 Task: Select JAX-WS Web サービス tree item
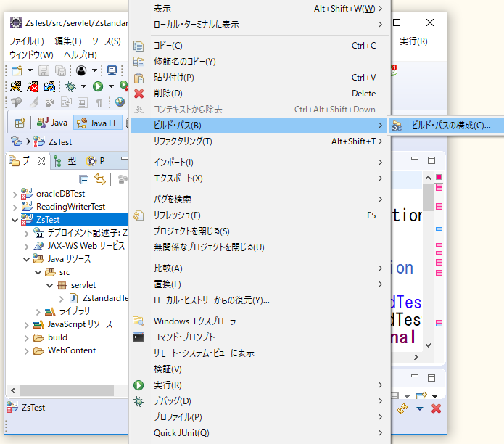point(86,246)
